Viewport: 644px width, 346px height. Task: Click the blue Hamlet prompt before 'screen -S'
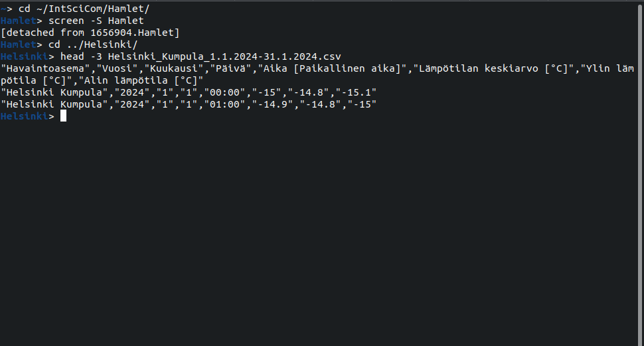point(19,21)
